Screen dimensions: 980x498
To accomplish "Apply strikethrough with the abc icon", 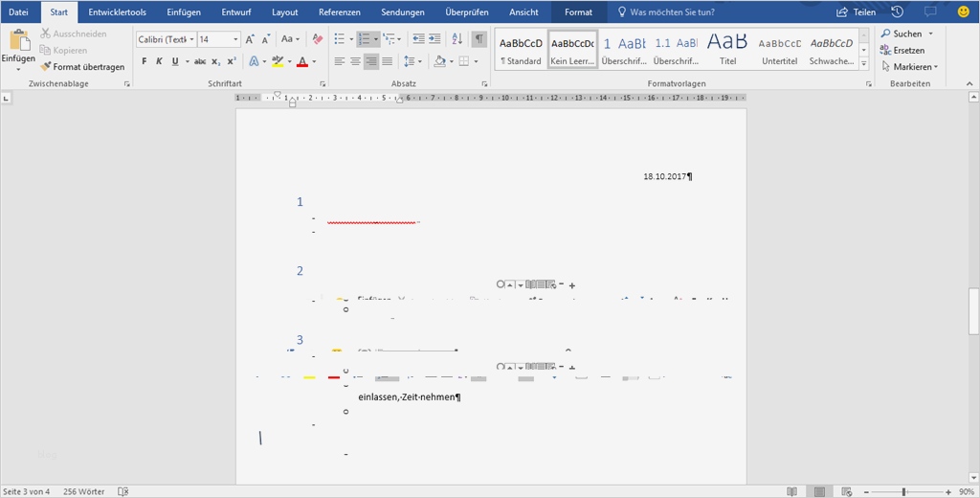I will point(199,61).
